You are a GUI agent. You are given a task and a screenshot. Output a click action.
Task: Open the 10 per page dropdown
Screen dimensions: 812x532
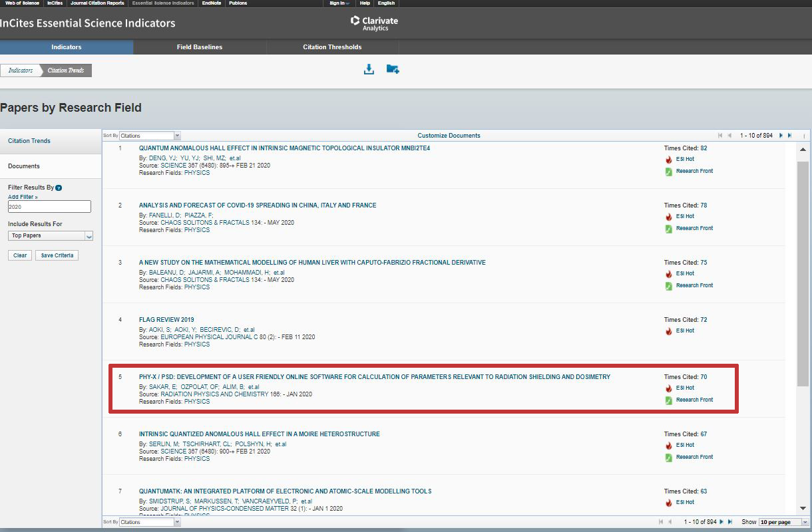784,522
